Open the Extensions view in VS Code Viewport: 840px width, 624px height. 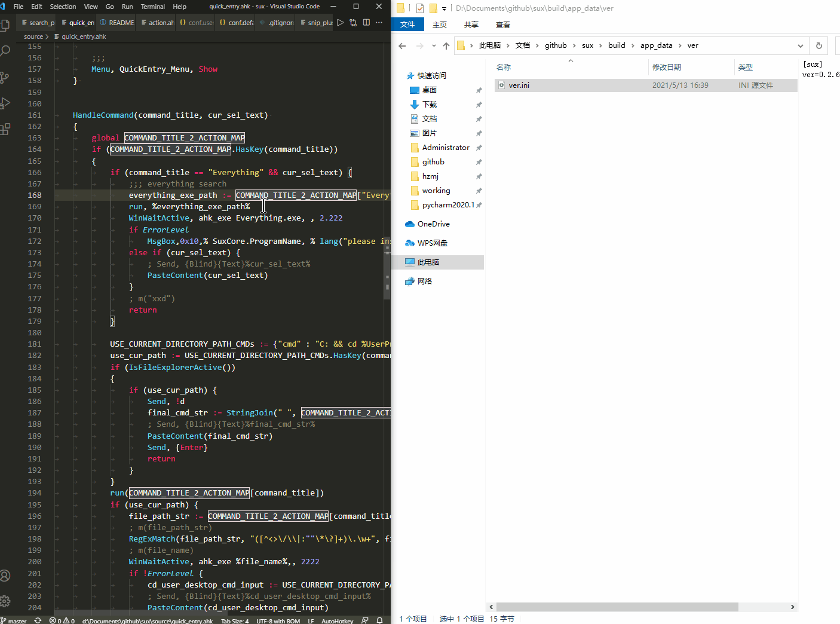(5, 129)
